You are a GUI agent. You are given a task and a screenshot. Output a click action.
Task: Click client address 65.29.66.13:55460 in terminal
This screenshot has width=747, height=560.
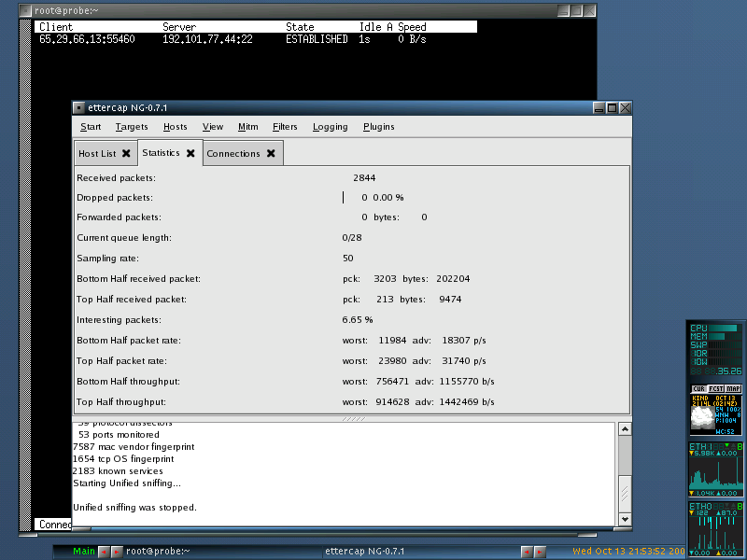click(x=87, y=39)
